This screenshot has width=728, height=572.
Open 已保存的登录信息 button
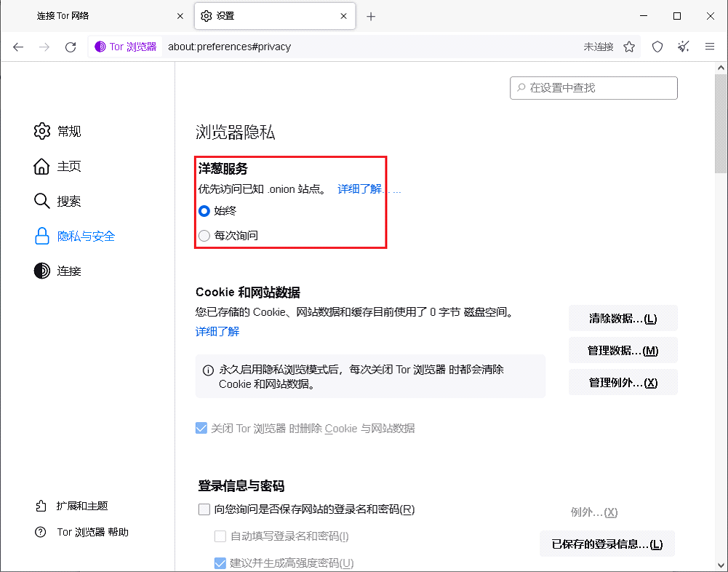pos(607,544)
